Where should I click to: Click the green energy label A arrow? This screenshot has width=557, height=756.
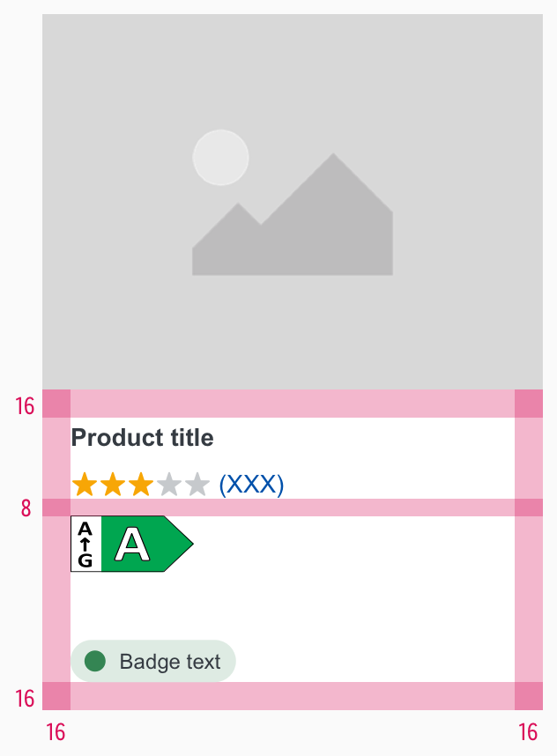tap(147, 544)
